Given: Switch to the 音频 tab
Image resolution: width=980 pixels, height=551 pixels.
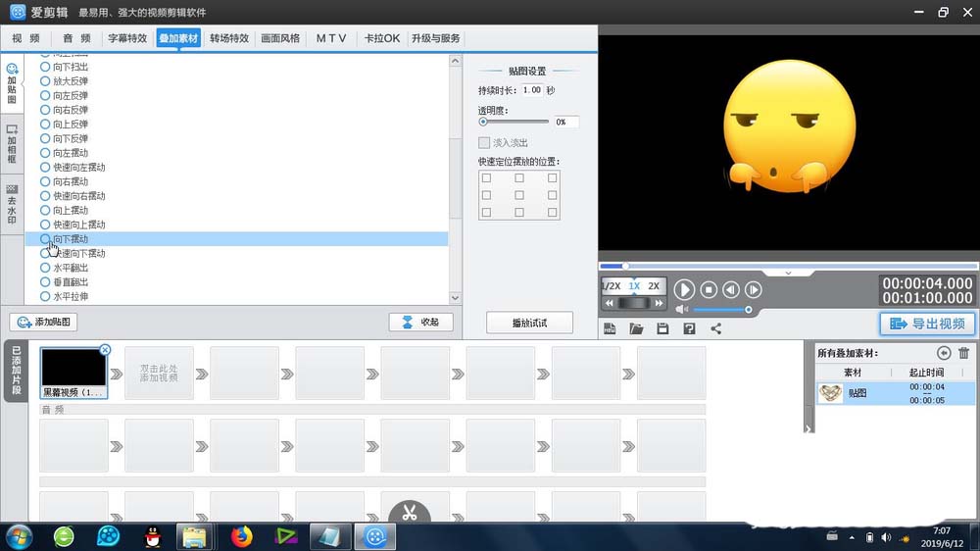Looking at the screenshot, I should 76,38.
